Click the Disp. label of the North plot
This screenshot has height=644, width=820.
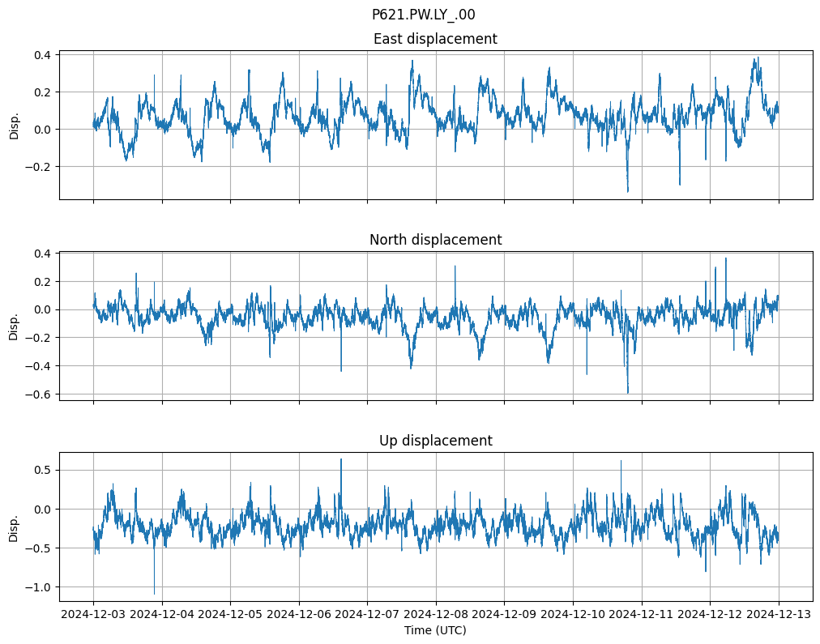[14, 326]
